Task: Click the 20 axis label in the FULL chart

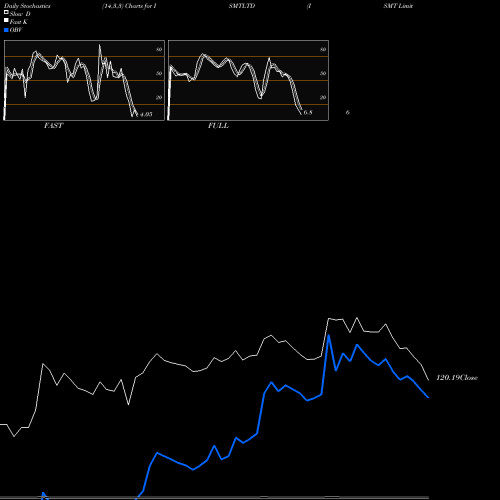Action: 323,97
